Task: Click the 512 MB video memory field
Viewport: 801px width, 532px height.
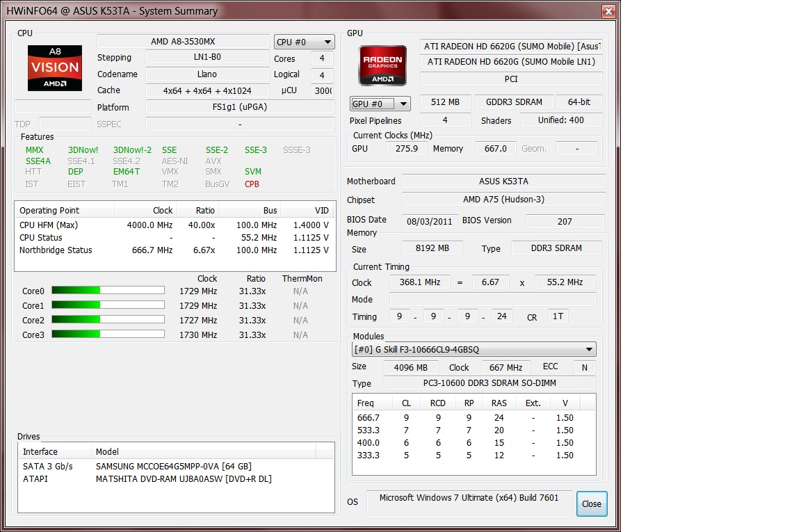Action: 445,102
